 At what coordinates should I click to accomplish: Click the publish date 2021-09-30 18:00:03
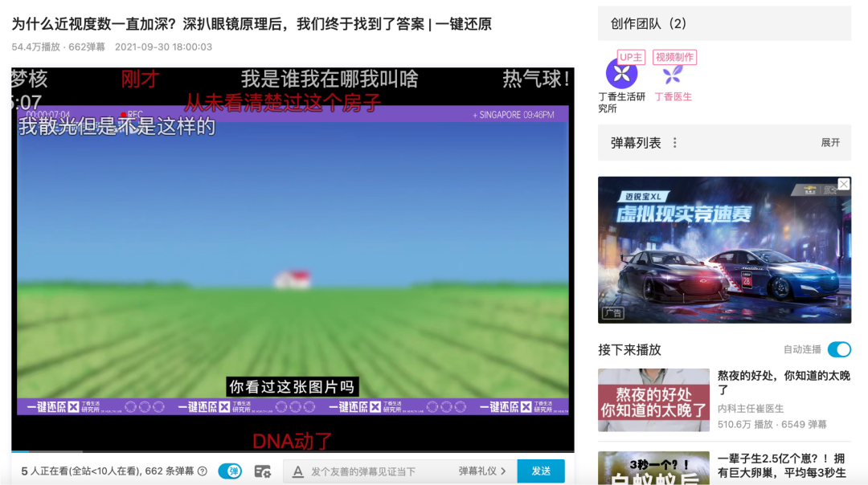[163, 47]
